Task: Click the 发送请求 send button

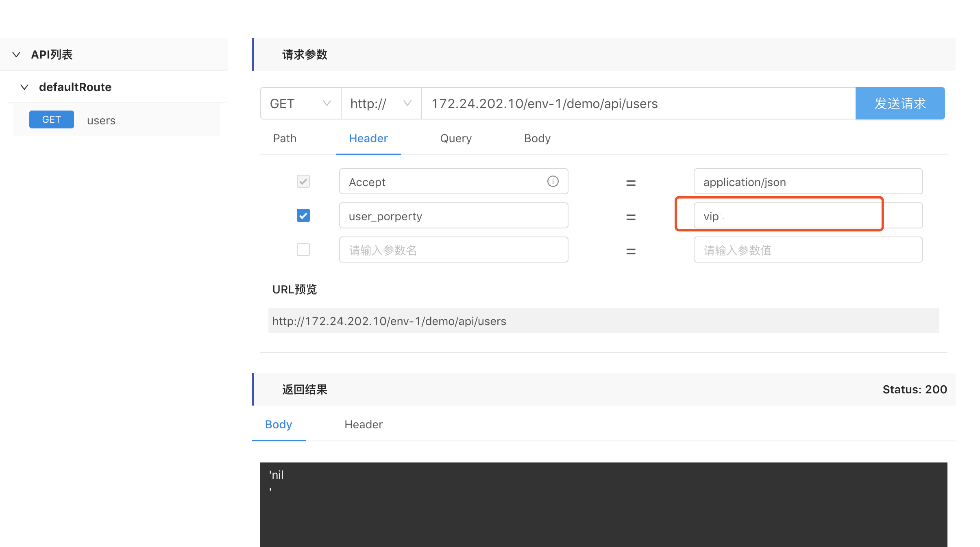Action: (x=899, y=104)
